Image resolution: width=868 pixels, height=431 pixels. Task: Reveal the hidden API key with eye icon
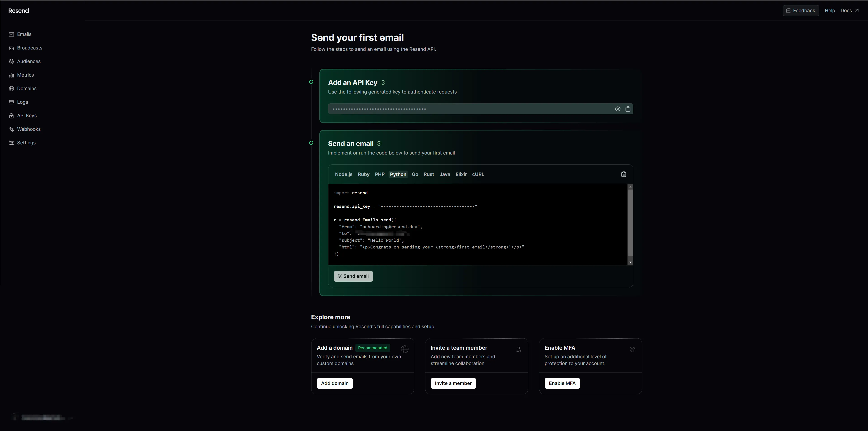click(x=617, y=109)
